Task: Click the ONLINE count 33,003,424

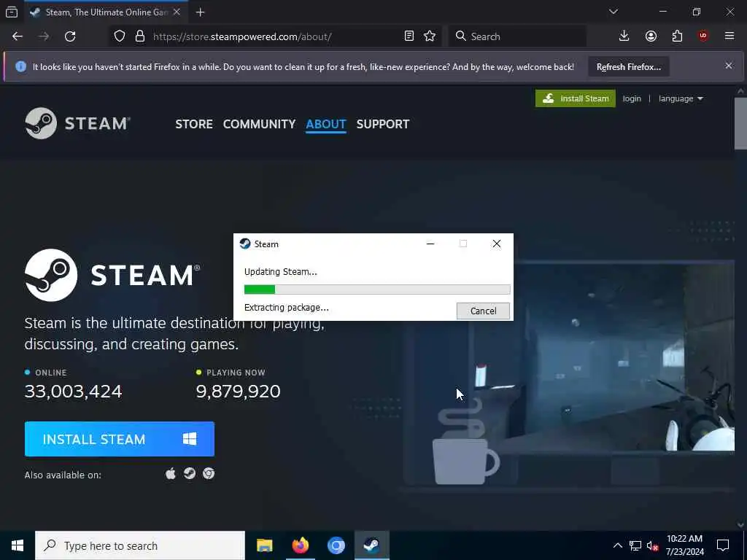Action: (x=74, y=392)
